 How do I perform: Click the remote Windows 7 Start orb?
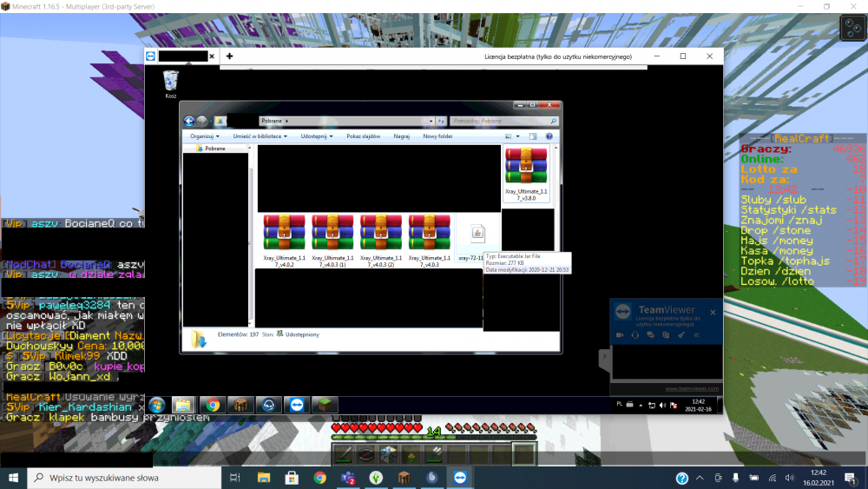(x=157, y=405)
